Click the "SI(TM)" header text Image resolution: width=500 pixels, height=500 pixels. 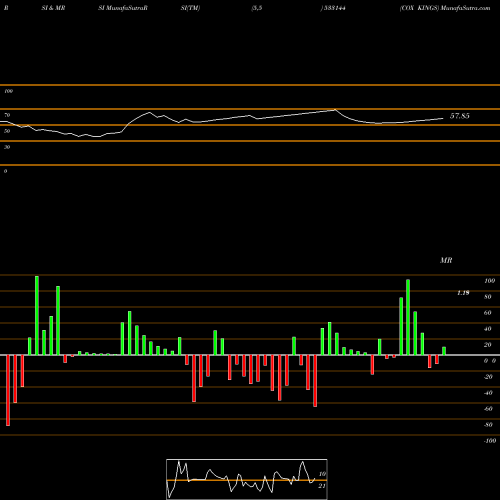click(190, 8)
